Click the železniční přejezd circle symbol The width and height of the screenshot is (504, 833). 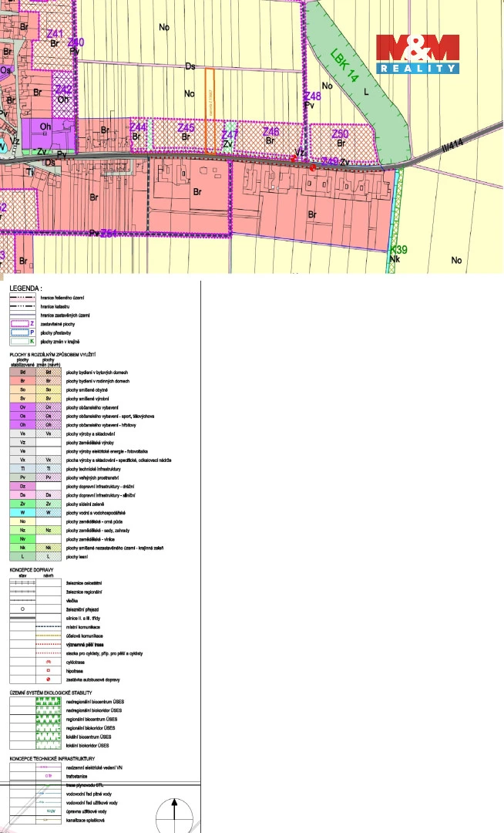point(23,609)
